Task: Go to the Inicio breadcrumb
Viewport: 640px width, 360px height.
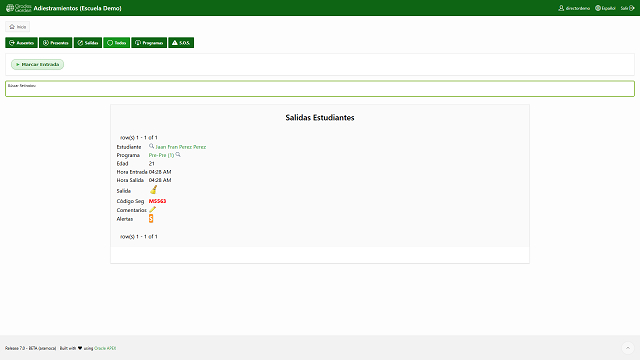Action: click(18, 27)
